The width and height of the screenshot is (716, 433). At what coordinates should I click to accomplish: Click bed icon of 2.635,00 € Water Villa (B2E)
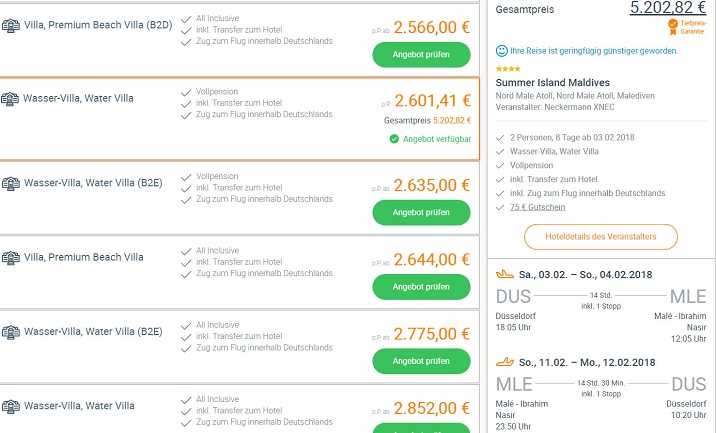point(11,182)
